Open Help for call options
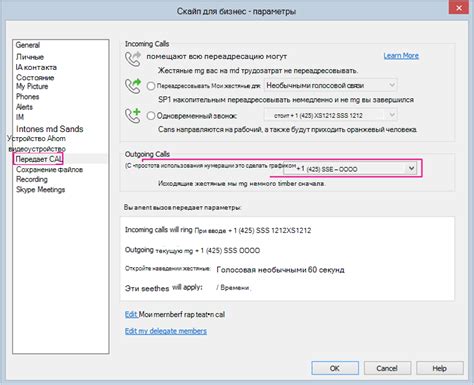This screenshot has height=385, width=474. click(439, 368)
